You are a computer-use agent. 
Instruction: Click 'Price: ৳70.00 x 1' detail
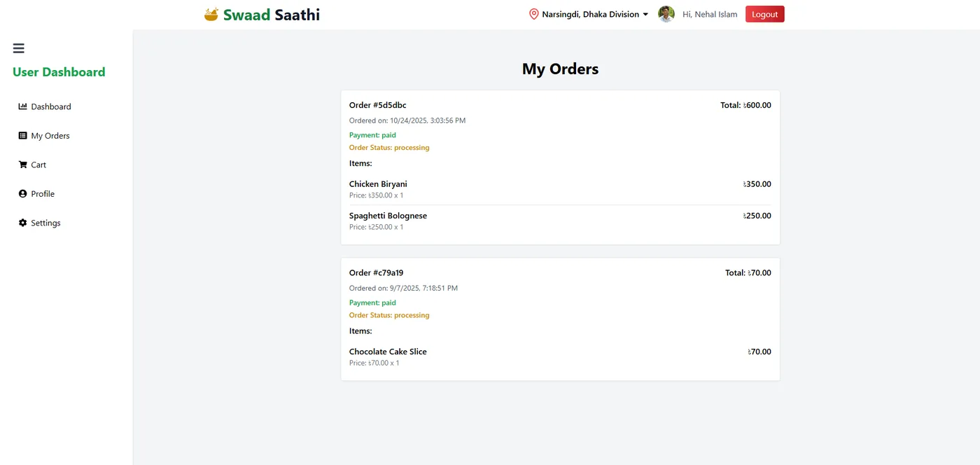[x=374, y=363]
